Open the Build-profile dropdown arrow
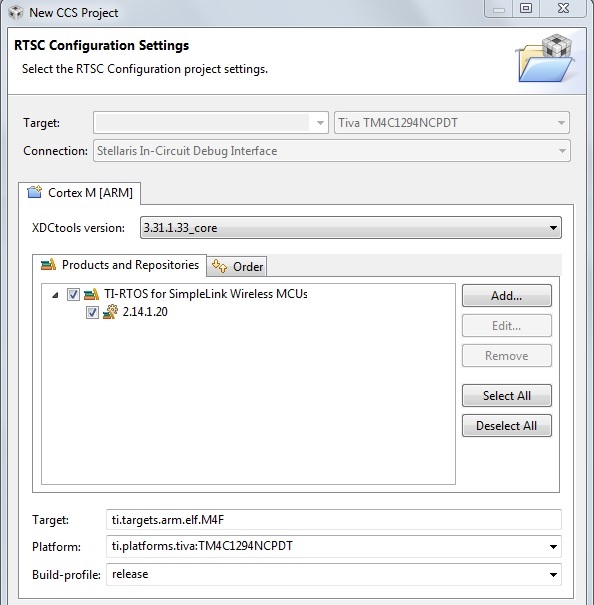Image resolution: width=594 pixels, height=605 pixels. (553, 575)
